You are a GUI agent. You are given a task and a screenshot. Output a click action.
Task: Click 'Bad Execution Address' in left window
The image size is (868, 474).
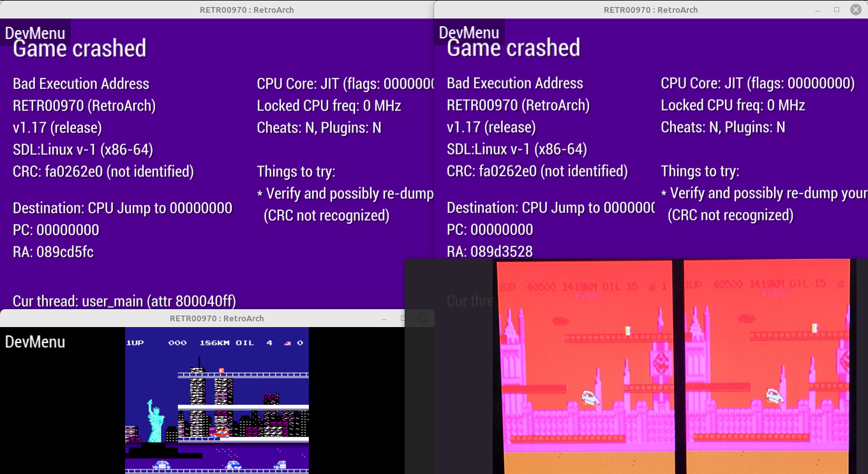point(81,84)
